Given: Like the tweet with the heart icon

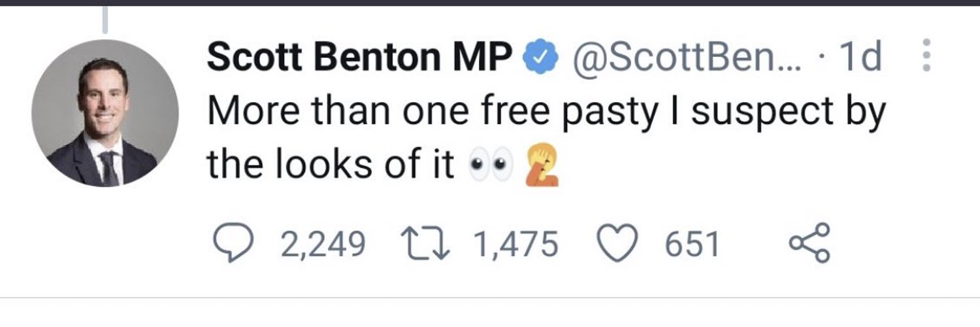Looking at the screenshot, I should [x=618, y=244].
